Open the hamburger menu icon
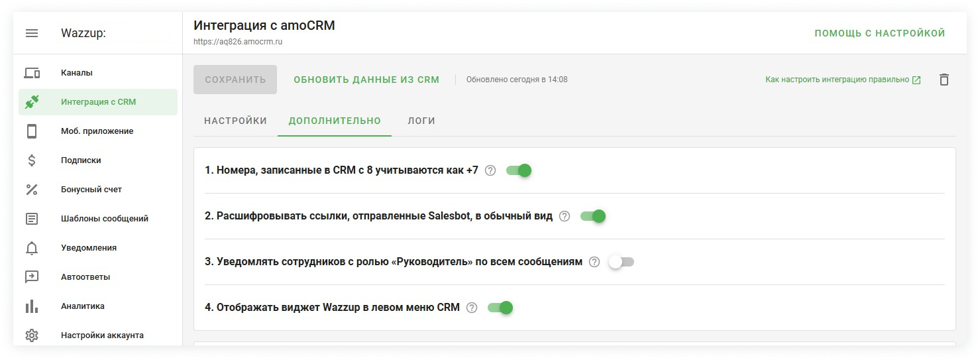980x360 pixels. (31, 33)
